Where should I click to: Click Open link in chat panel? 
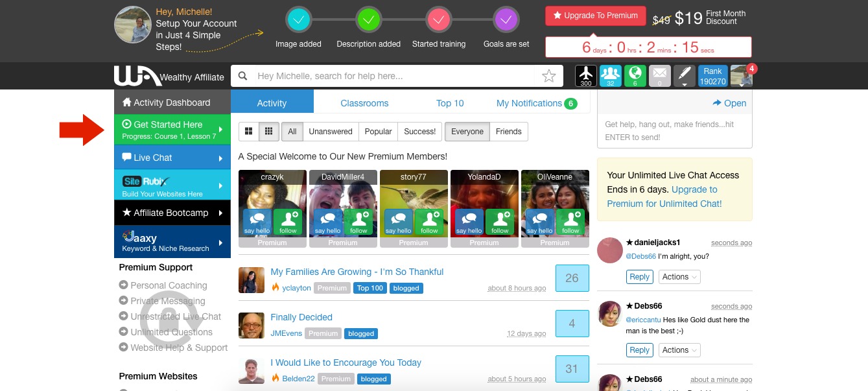click(x=729, y=103)
